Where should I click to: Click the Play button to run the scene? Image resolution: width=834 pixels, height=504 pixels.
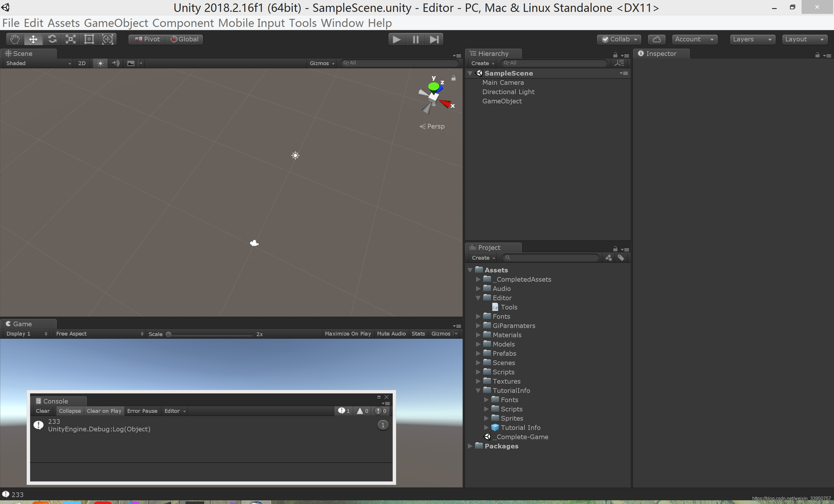click(397, 39)
